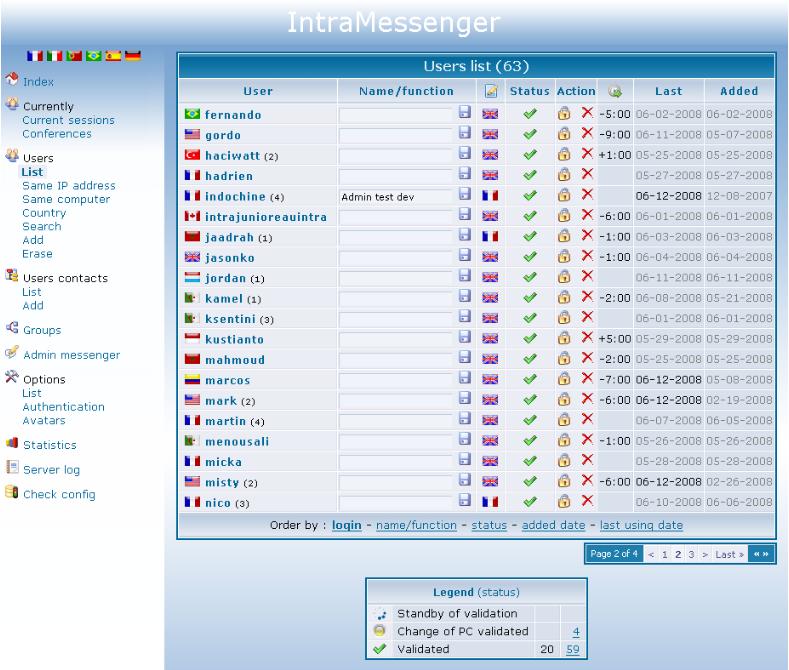Open validated count 59 link in legend
This screenshot has height=670, width=789.
point(573,649)
